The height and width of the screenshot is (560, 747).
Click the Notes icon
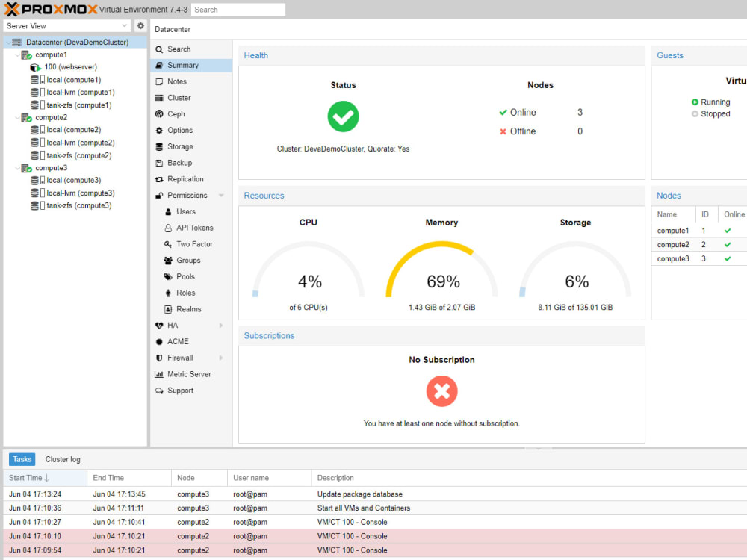click(x=159, y=82)
